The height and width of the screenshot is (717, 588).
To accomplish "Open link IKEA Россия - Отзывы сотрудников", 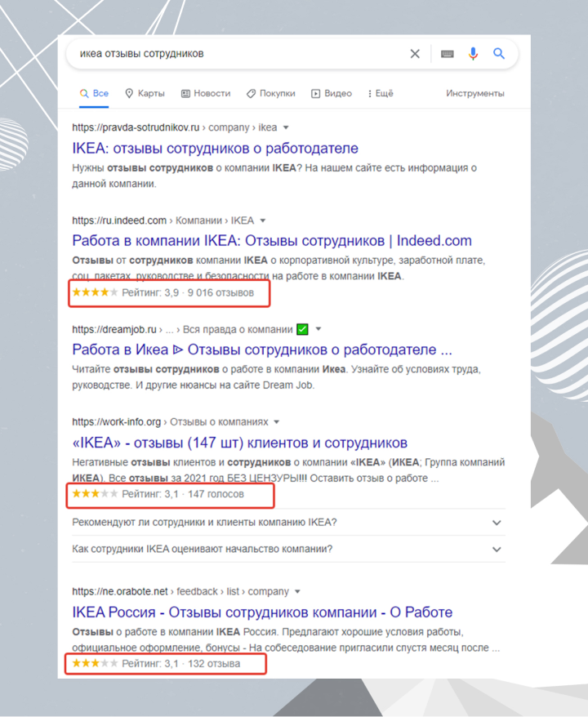I will click(262, 612).
